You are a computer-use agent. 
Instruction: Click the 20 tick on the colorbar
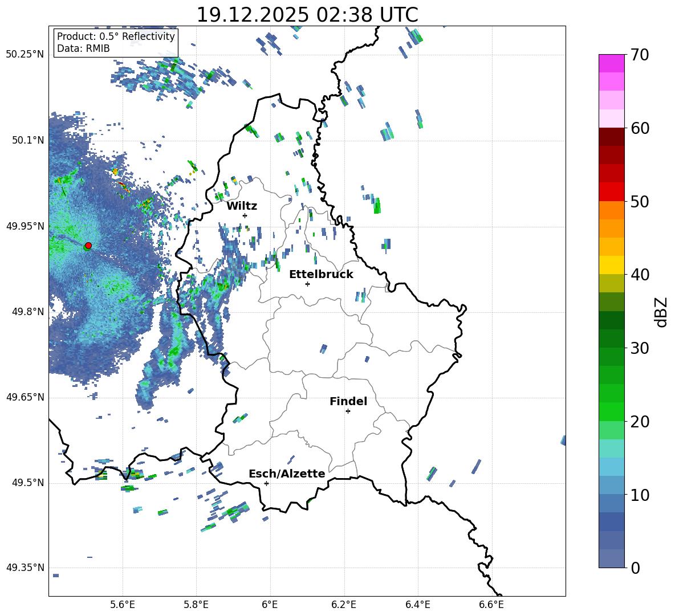click(x=640, y=422)
